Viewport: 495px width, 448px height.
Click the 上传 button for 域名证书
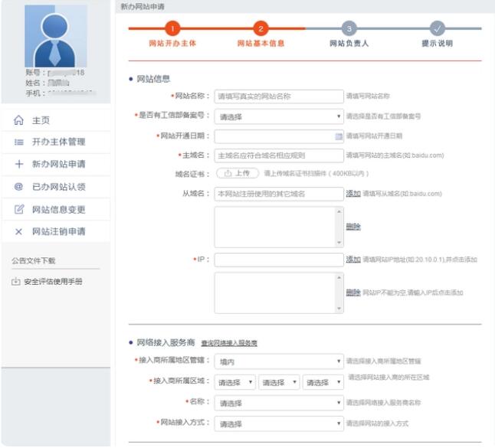pos(238,173)
